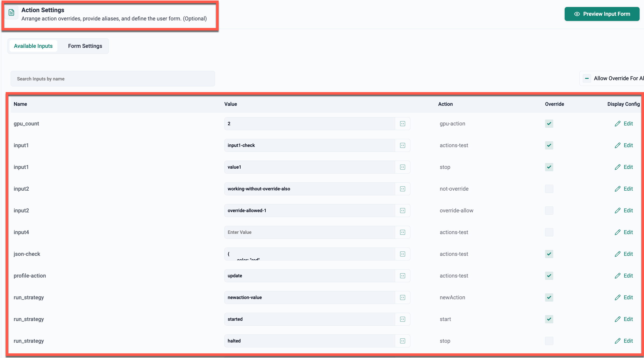This screenshot has height=358, width=644.
Task: Click the Search Inputs by name field
Action: (x=113, y=79)
